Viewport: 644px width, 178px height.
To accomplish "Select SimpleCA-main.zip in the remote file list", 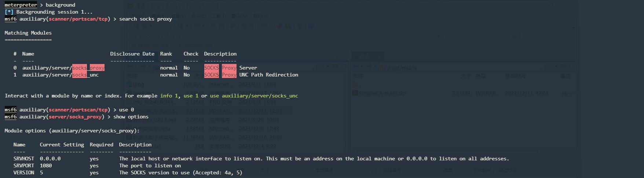I will pyautogui.click(x=382, y=93).
